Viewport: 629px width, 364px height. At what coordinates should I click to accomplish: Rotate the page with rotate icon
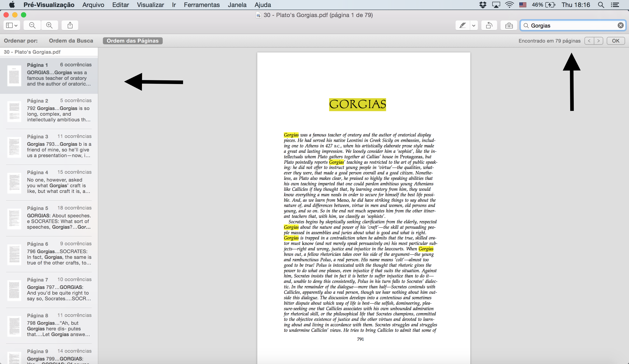[489, 26]
